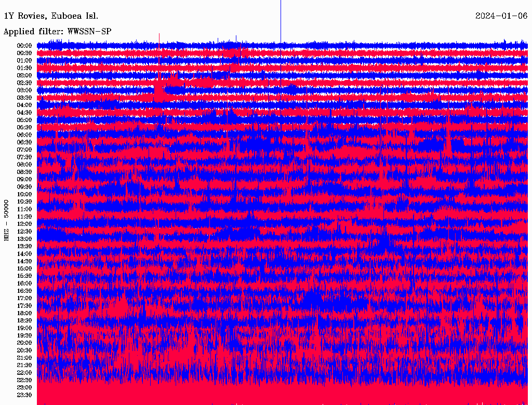This screenshot has width=532, height=405.
Task: Select the 22:30 time label
Action: 24,380
